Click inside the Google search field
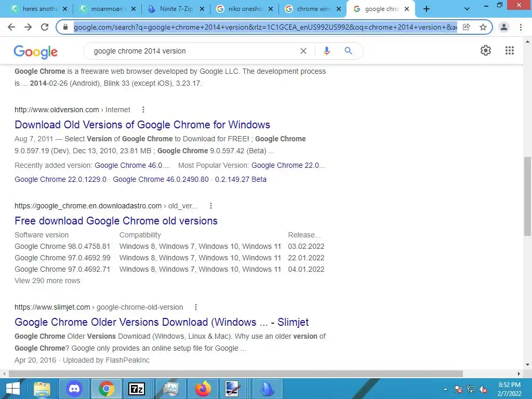This screenshot has height=399, width=532. 193,51
